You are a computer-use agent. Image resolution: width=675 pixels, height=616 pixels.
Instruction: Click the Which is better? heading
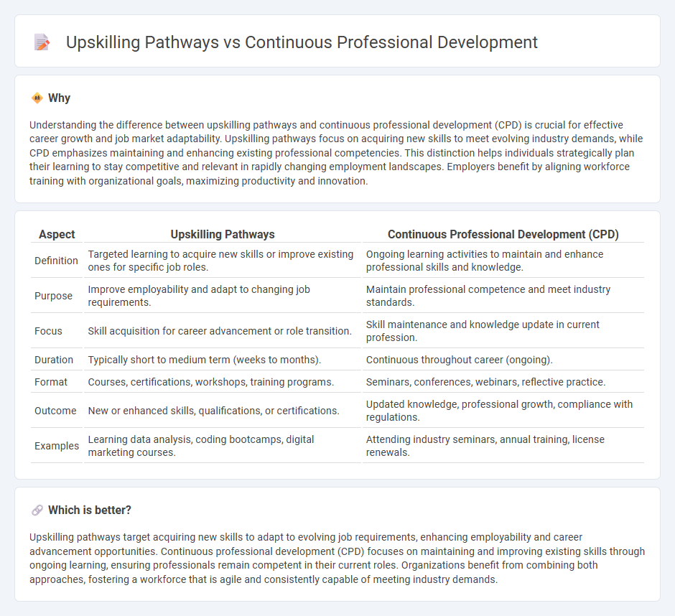pos(90,510)
